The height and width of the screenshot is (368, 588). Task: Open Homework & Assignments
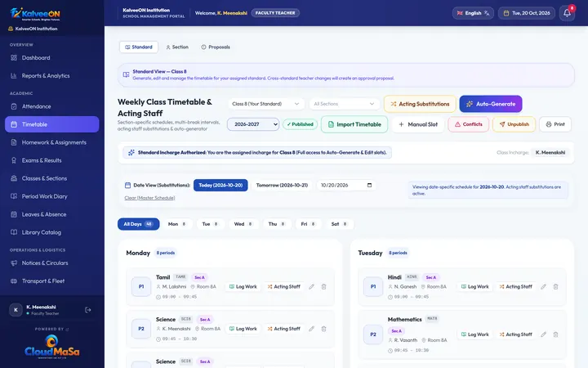[x=51, y=142]
